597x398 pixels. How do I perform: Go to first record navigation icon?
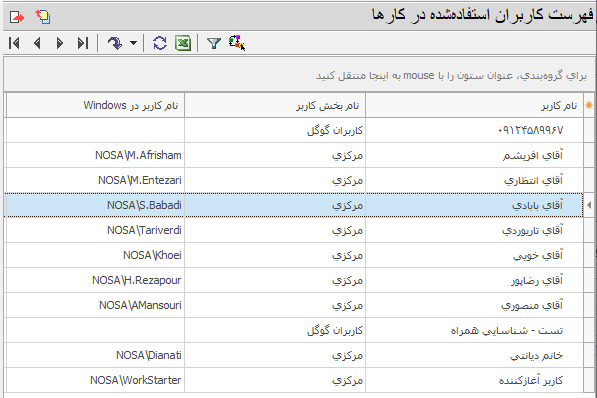pos(14,43)
